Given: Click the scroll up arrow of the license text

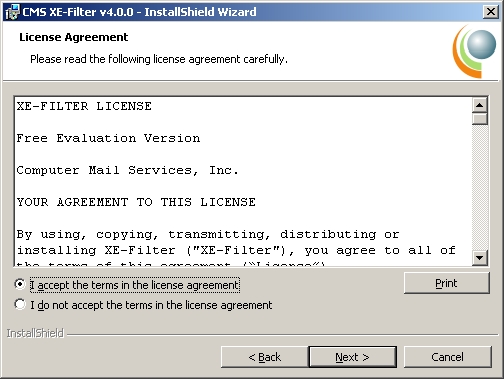Looking at the screenshot, I should 480,106.
